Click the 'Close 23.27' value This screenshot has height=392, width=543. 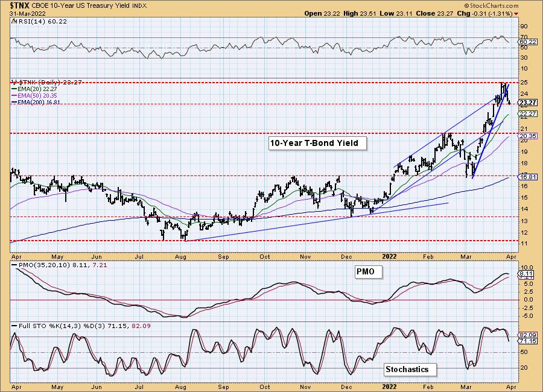(434, 13)
